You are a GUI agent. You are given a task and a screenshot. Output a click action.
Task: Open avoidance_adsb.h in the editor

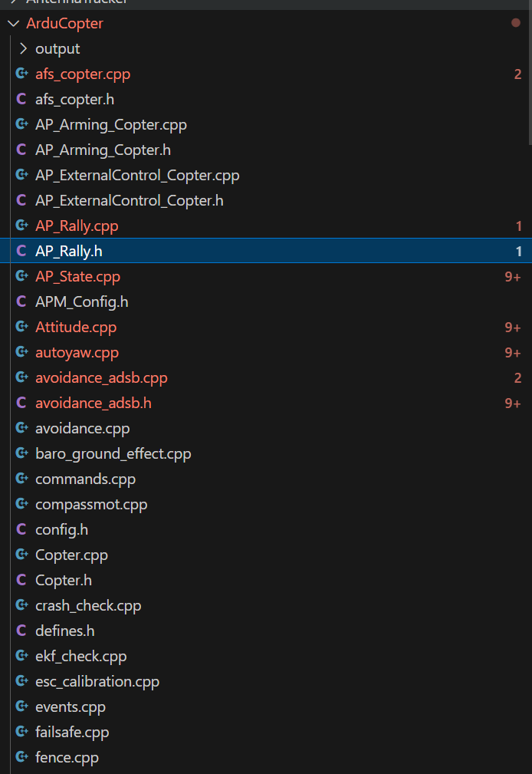point(92,403)
